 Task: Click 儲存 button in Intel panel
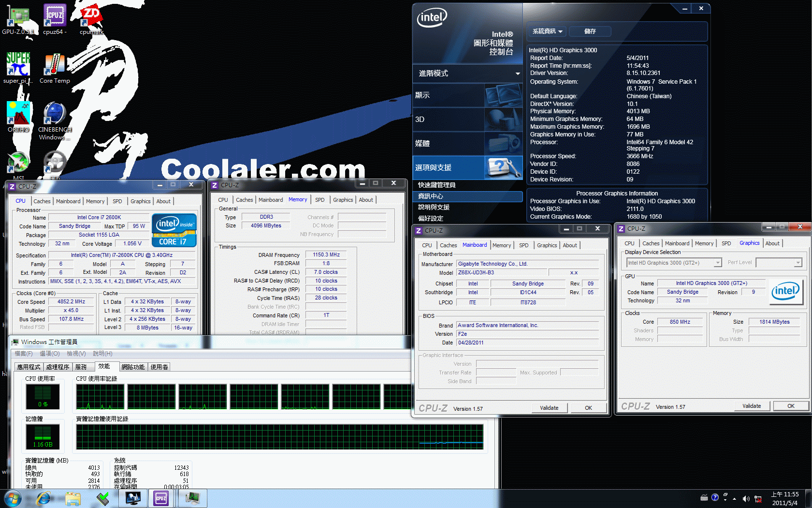[x=590, y=31]
